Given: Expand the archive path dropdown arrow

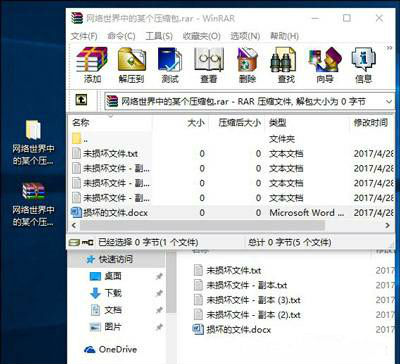Looking at the screenshot, I should [389, 101].
